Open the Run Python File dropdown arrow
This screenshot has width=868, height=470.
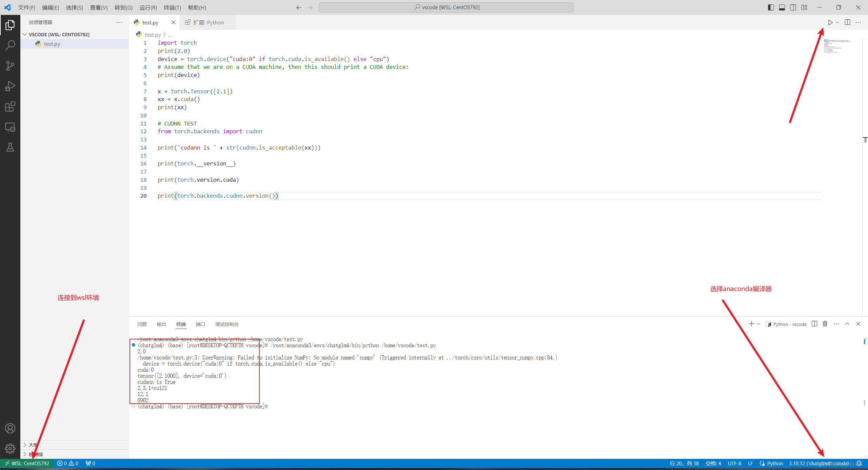(x=837, y=22)
